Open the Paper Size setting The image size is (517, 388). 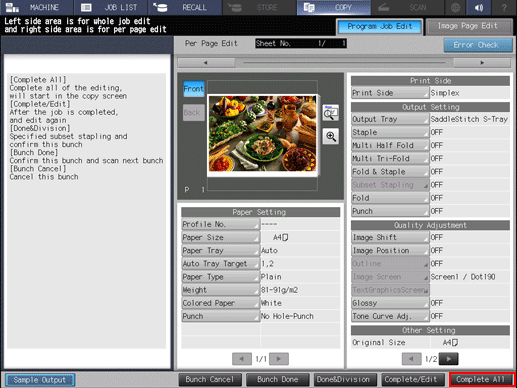220,237
